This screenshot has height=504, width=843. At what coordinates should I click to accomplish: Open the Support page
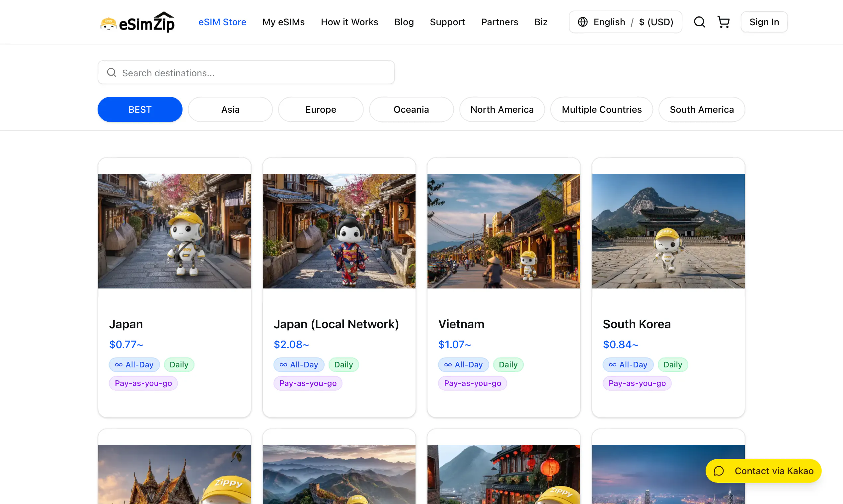[x=447, y=22]
